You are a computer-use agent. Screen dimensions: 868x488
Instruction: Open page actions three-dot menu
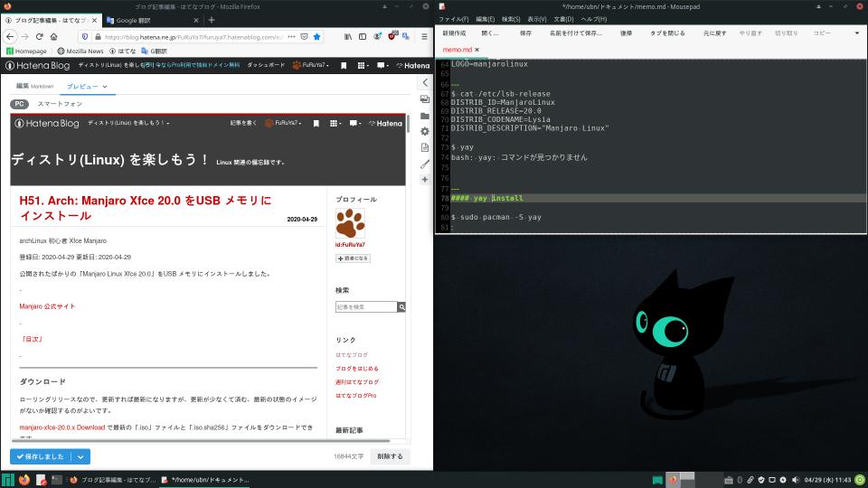coord(291,36)
